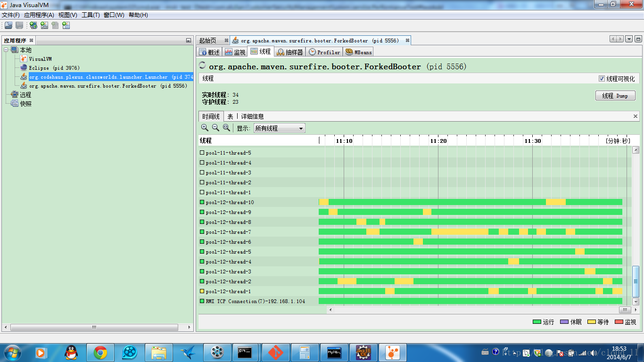
Task: Open the 视图(V) menu
Action: click(x=68, y=15)
